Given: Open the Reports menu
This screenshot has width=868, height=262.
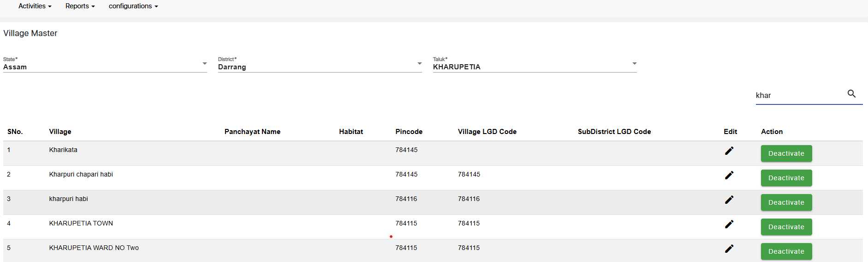Looking at the screenshot, I should point(80,6).
